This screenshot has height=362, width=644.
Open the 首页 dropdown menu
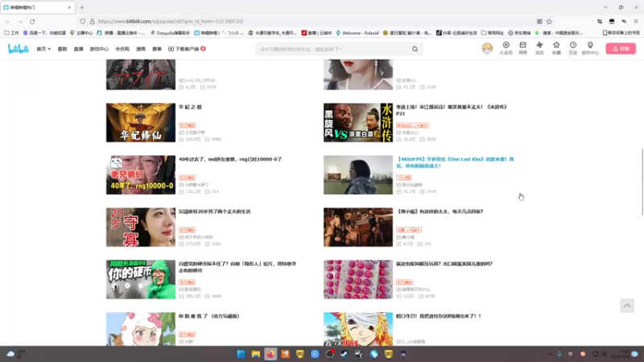(43, 49)
